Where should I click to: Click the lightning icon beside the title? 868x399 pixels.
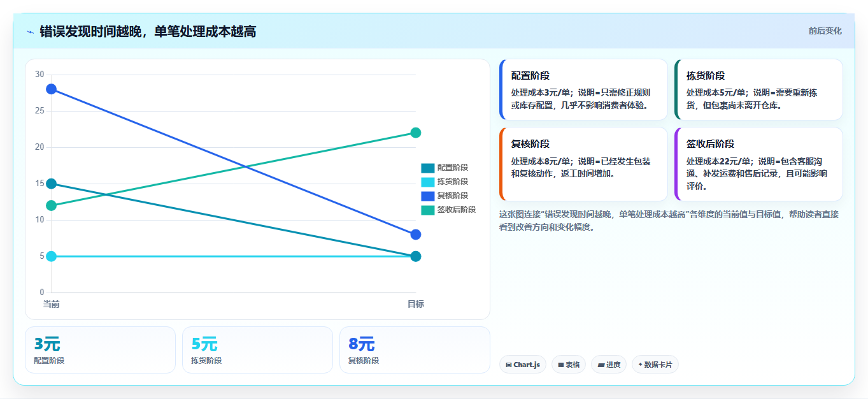[30, 32]
